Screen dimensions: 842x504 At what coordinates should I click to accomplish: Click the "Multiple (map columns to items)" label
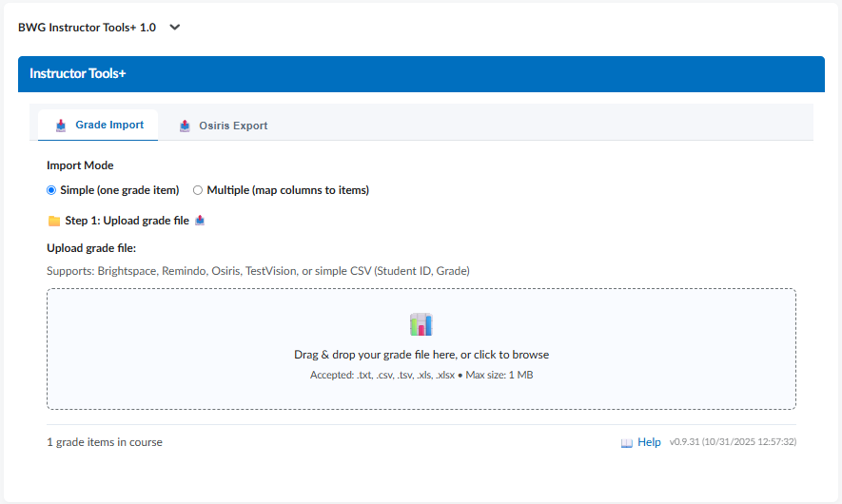[x=287, y=190]
